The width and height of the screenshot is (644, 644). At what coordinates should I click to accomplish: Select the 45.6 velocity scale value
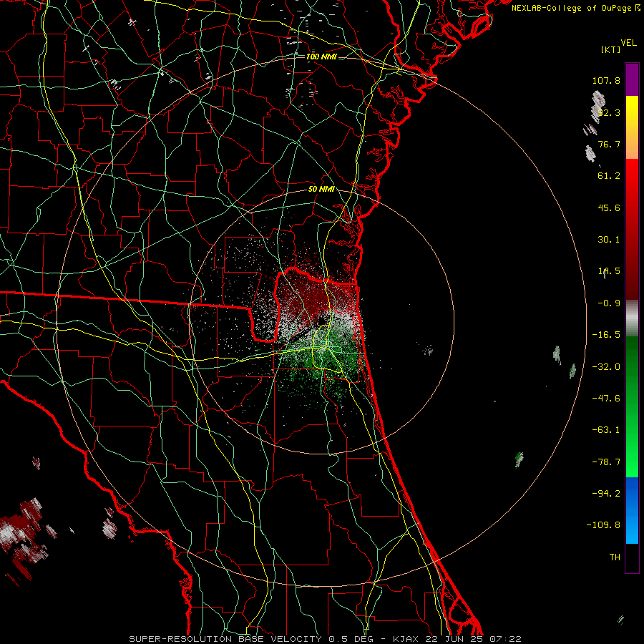pos(609,208)
